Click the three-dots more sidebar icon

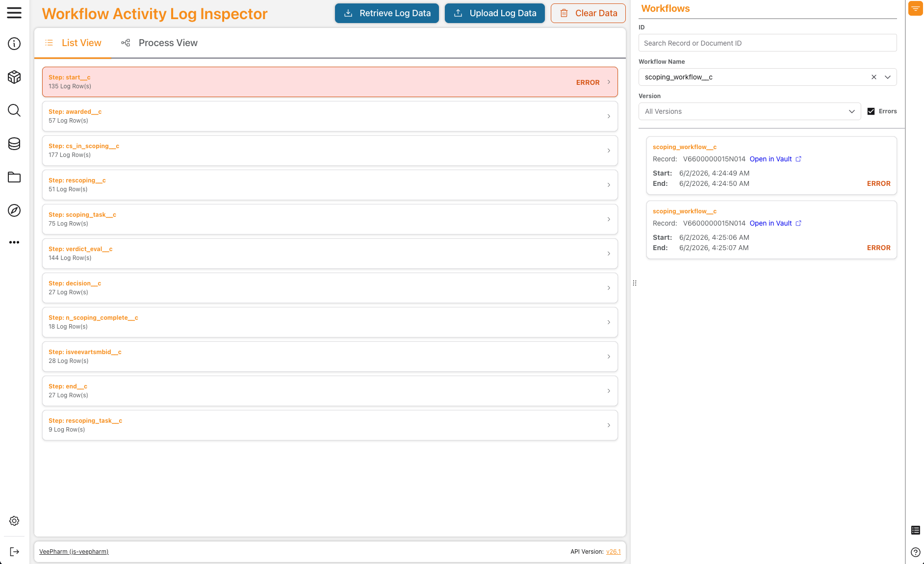click(x=14, y=242)
